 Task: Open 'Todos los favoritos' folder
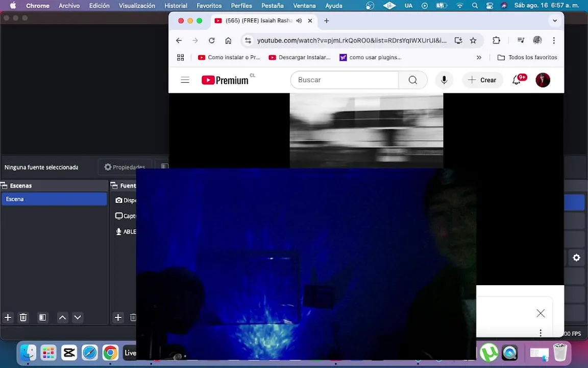tap(527, 57)
